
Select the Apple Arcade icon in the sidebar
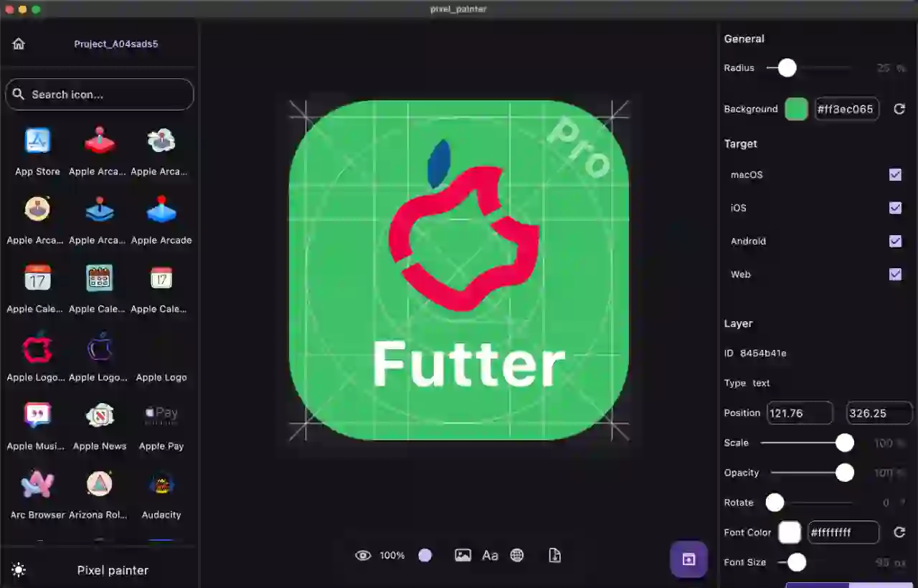[x=161, y=209]
